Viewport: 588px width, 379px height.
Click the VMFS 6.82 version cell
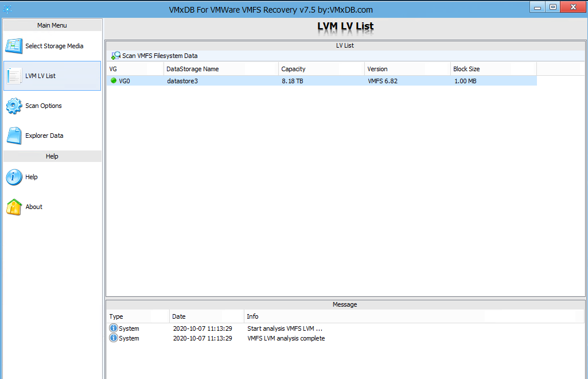point(383,80)
